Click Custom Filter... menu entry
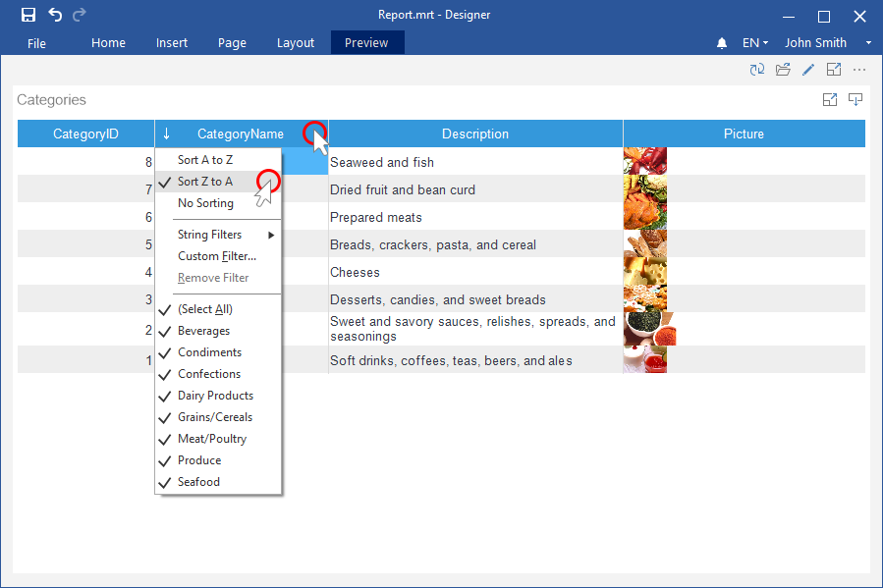Viewport: 883px width, 588px height. (216, 256)
